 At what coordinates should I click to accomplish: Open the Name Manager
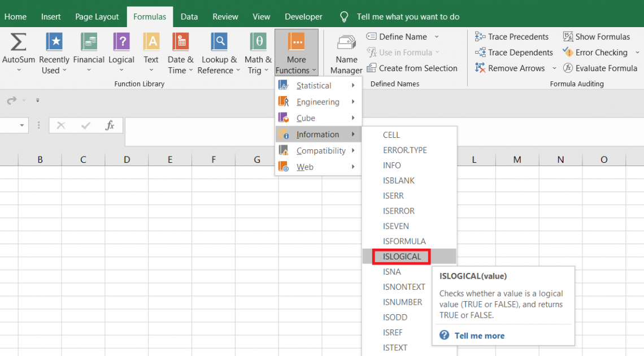click(346, 44)
